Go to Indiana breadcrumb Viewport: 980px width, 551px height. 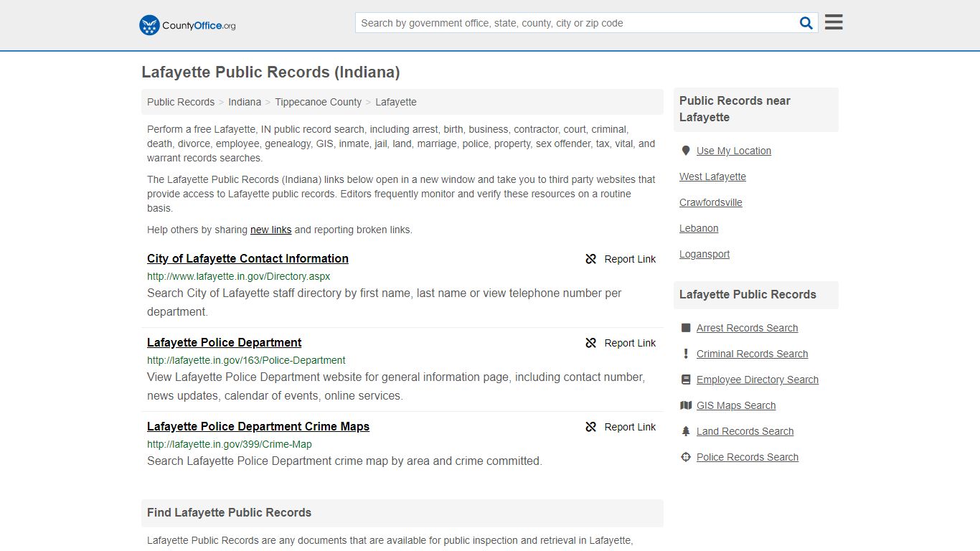click(x=245, y=102)
